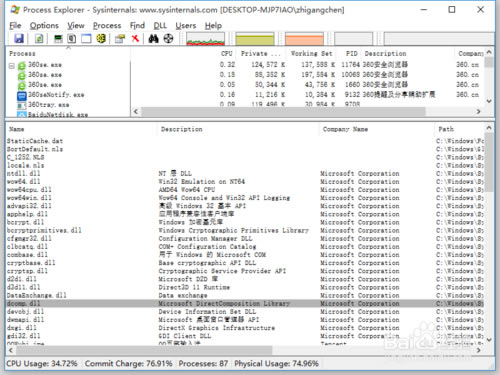Viewport: 500px width, 375px height.
Task: Sort upper pane by Description header
Action: pyautogui.click(x=385, y=54)
